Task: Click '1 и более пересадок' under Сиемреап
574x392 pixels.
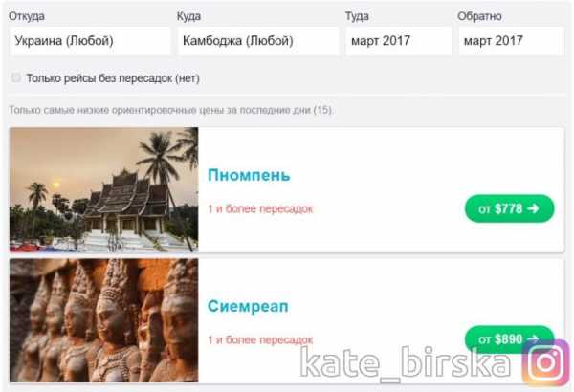Action: [x=260, y=339]
